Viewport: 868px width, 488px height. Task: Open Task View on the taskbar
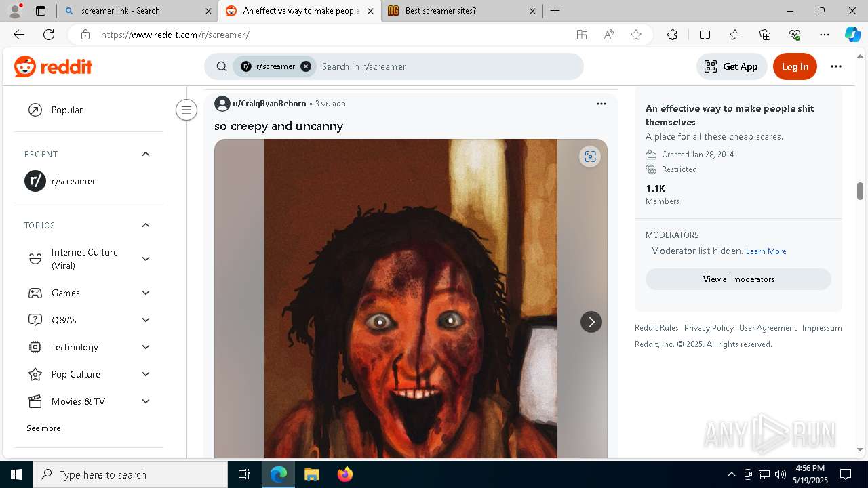(x=244, y=474)
